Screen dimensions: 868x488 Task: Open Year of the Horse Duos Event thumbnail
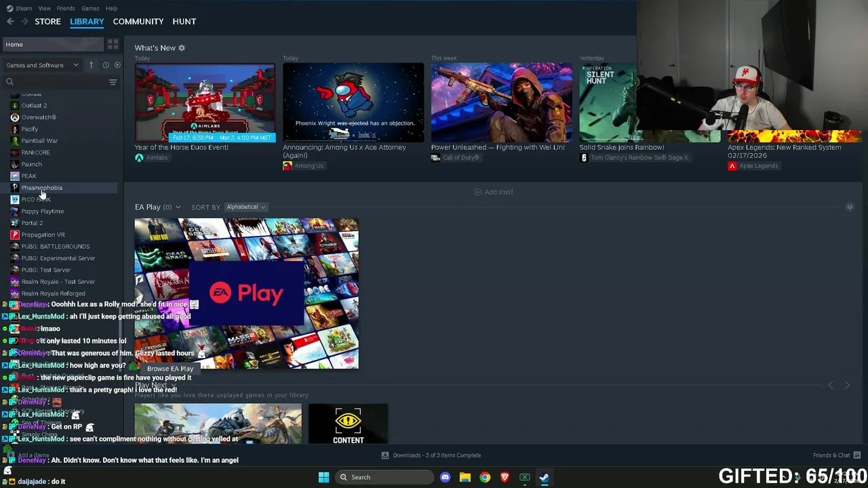[205, 103]
